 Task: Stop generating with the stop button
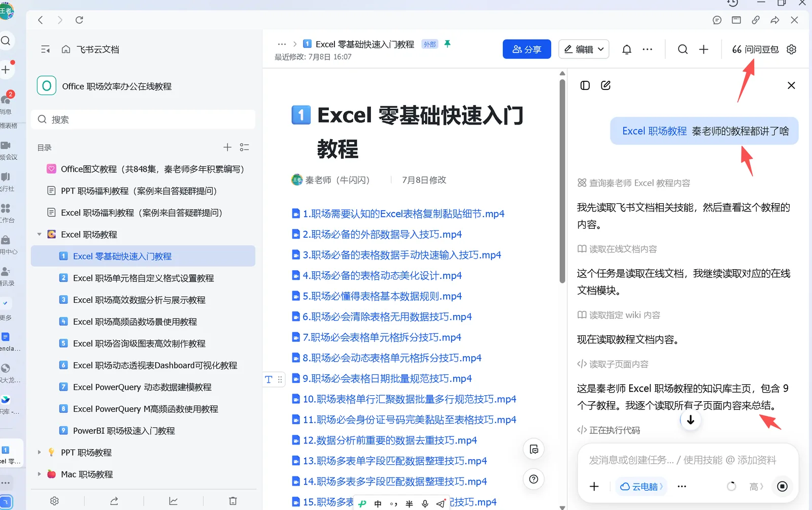point(783,487)
